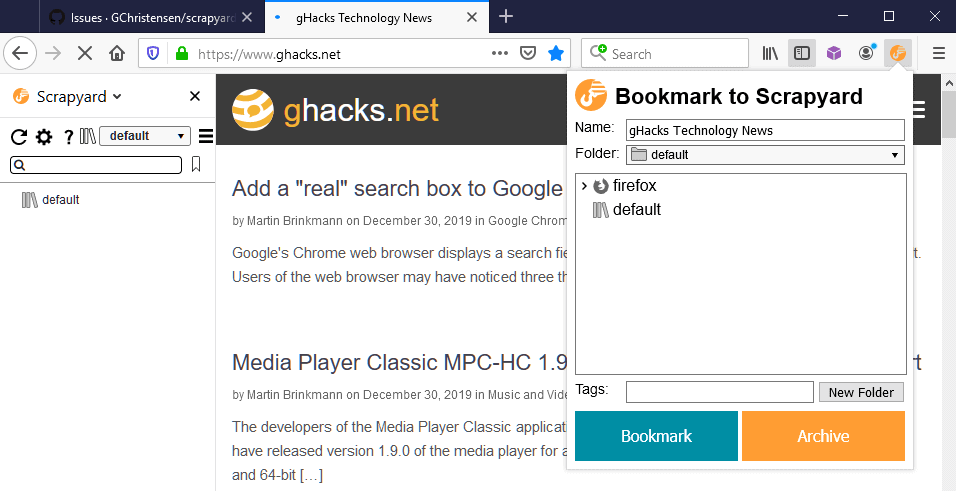Click the address bar URL
The height and width of the screenshot is (491, 956).
(x=269, y=54)
